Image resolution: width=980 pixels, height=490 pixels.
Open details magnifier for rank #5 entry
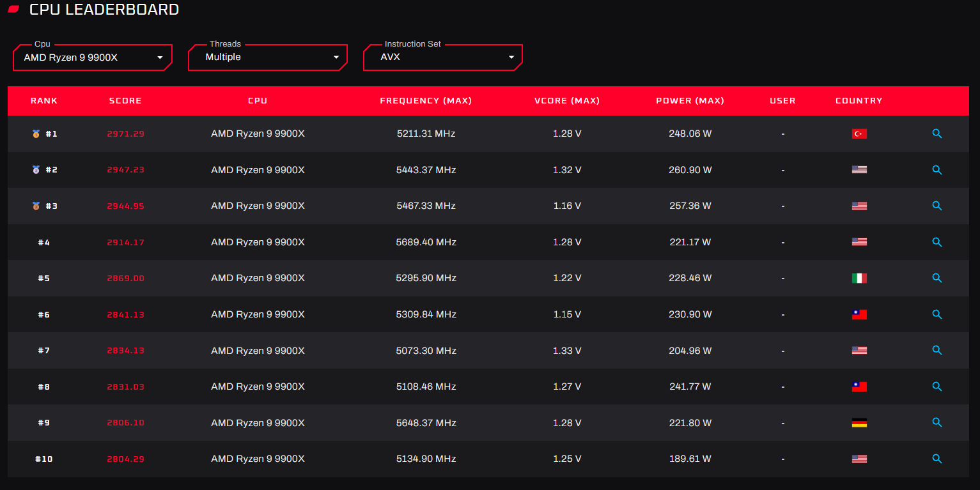[x=937, y=278]
